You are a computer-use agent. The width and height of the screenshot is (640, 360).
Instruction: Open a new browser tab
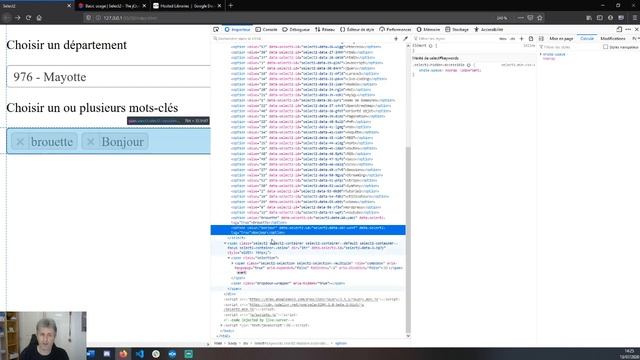pyautogui.click(x=231, y=6)
